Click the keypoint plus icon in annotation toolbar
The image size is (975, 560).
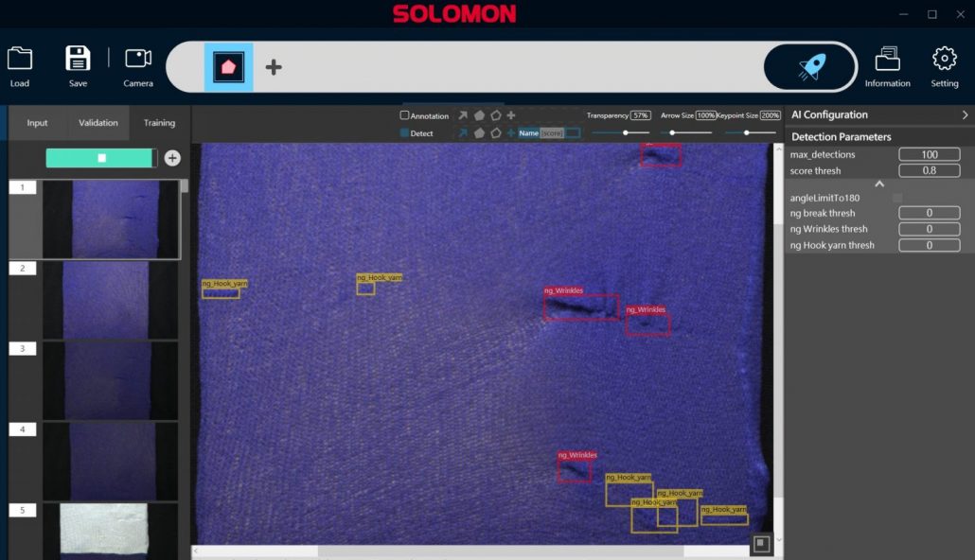(512, 115)
